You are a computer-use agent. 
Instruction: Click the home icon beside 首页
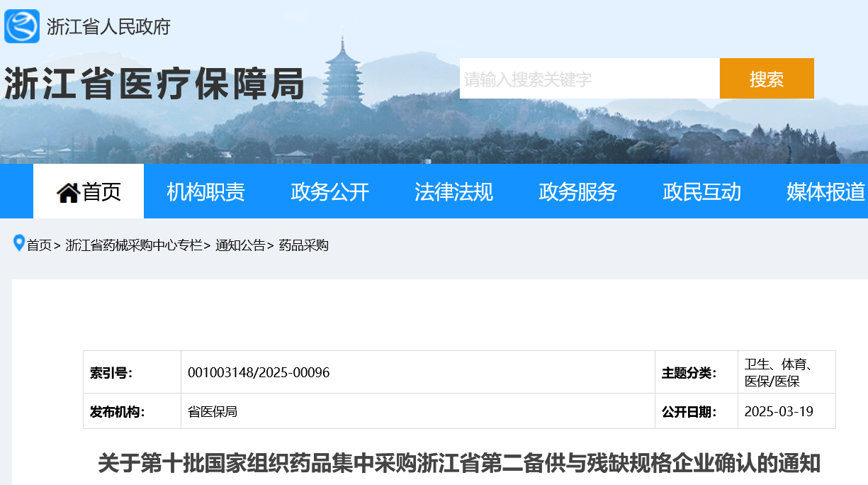[69, 193]
